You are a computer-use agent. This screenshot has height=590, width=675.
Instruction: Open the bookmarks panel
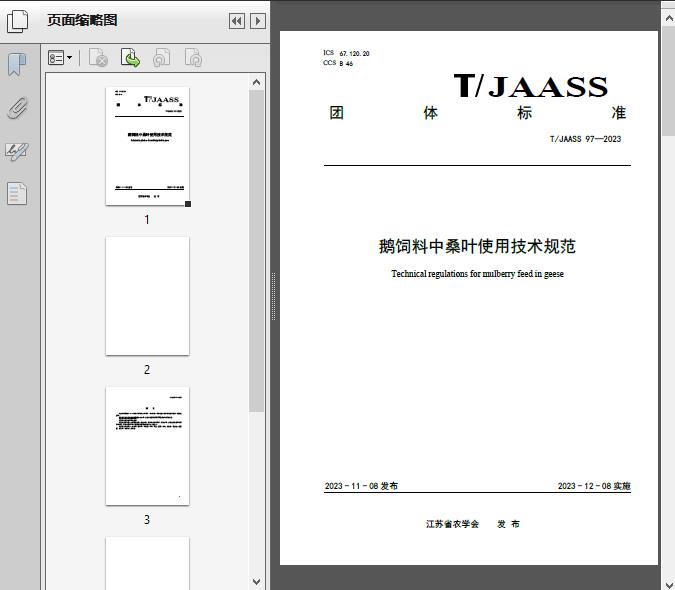[17, 65]
